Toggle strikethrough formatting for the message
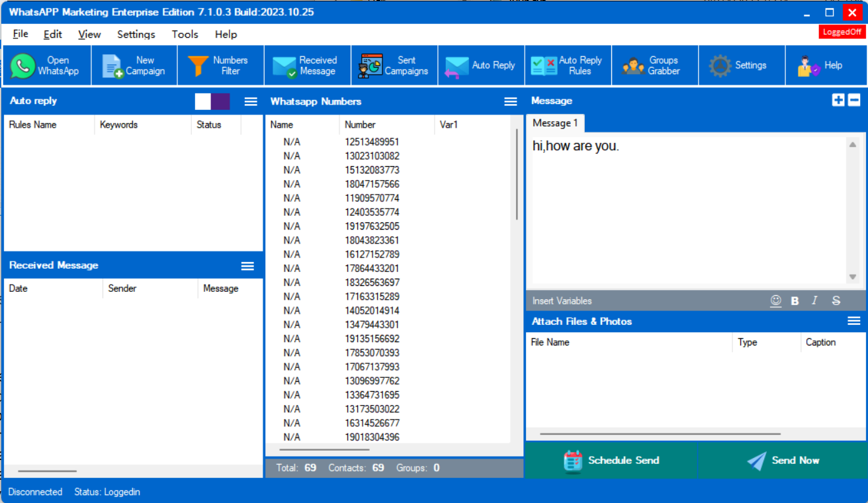Viewport: 868px width, 503px height. coord(836,300)
